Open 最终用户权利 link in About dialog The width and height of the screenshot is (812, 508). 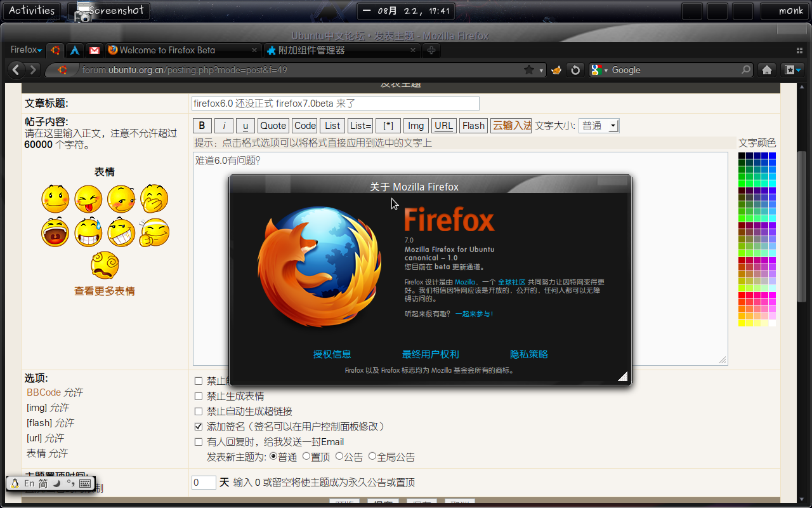pyautogui.click(x=430, y=354)
